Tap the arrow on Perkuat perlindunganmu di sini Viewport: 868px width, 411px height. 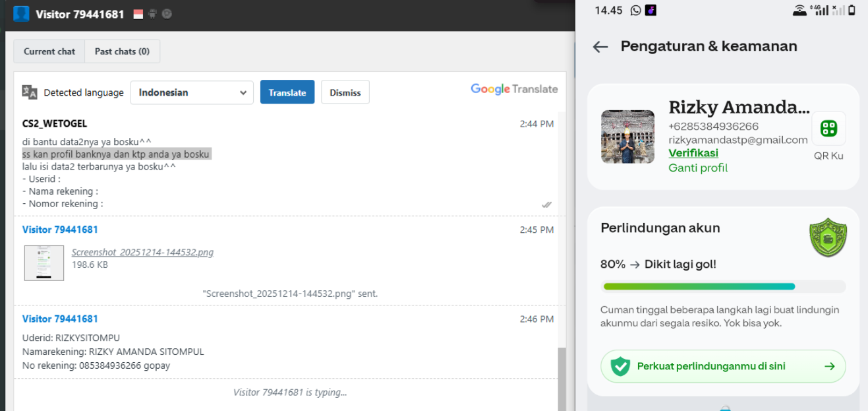click(x=830, y=366)
